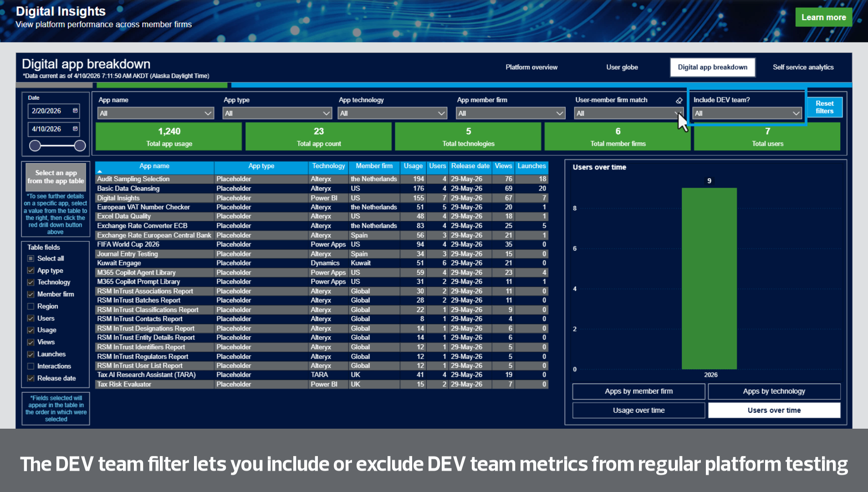Click the Learn more button
This screenshot has height=492, width=868.
tap(823, 17)
